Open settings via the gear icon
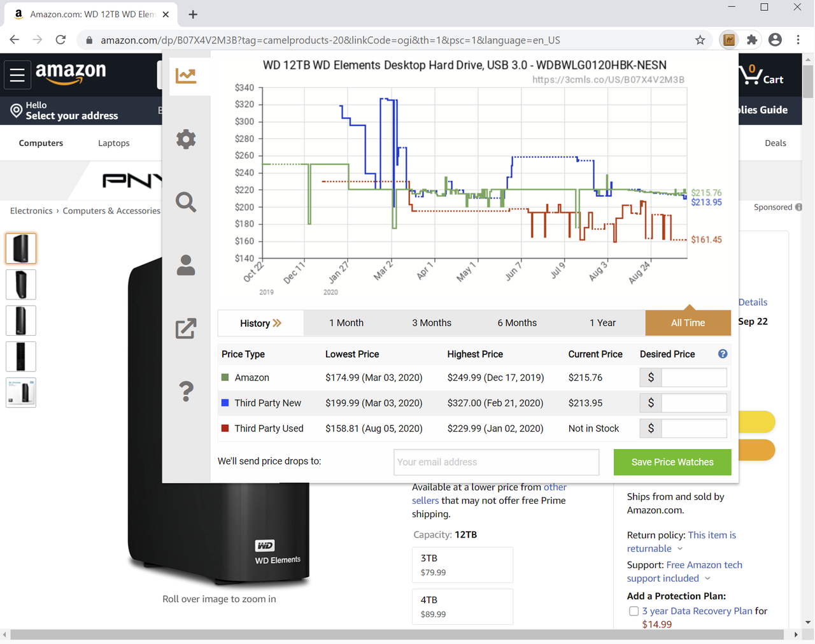The height and width of the screenshot is (644, 815). [185, 139]
